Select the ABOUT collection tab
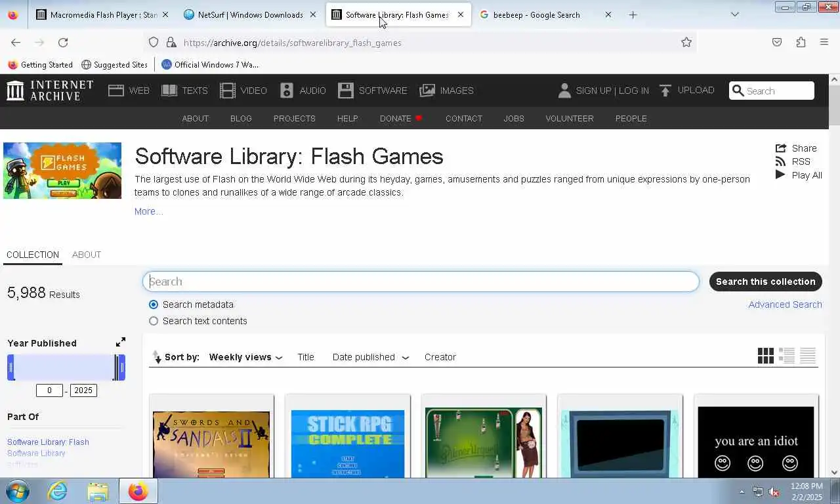The height and width of the screenshot is (504, 840). (87, 255)
